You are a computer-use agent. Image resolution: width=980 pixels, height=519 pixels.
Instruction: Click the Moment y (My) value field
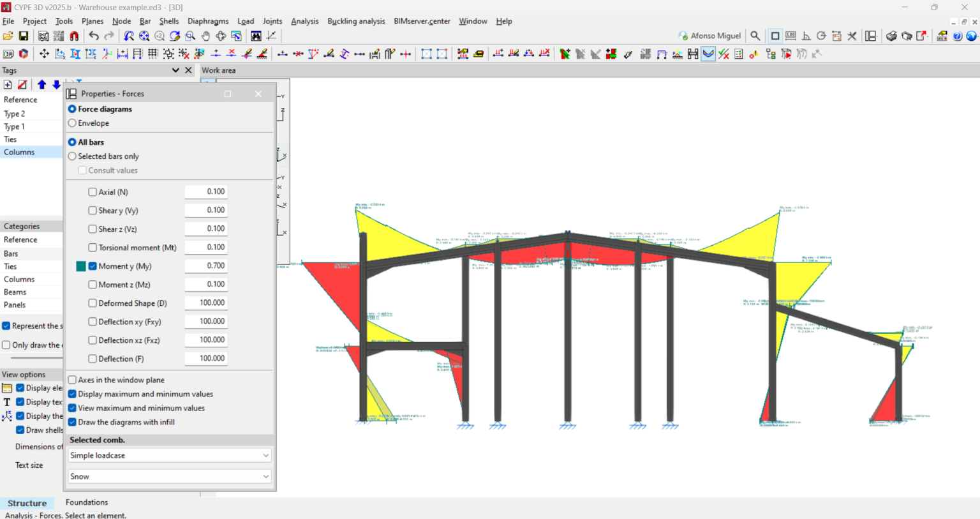(x=206, y=266)
